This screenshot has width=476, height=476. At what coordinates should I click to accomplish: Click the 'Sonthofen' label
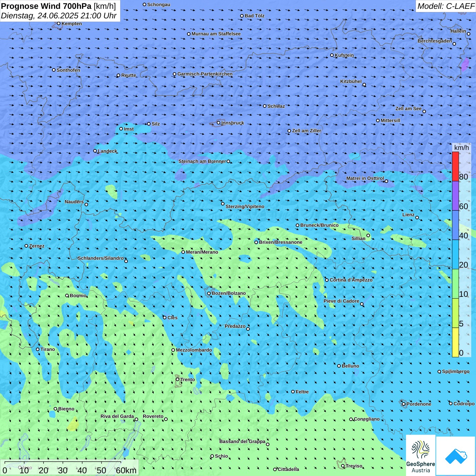(68, 70)
